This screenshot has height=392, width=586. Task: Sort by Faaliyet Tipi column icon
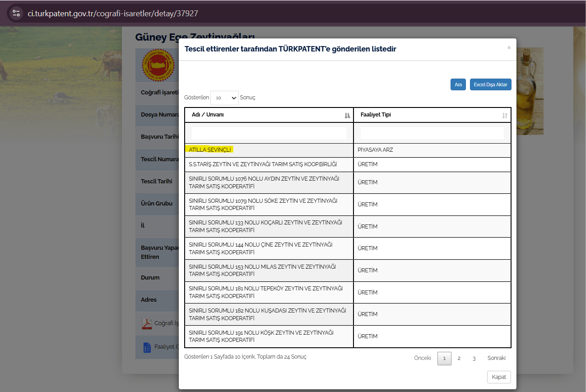(505, 116)
